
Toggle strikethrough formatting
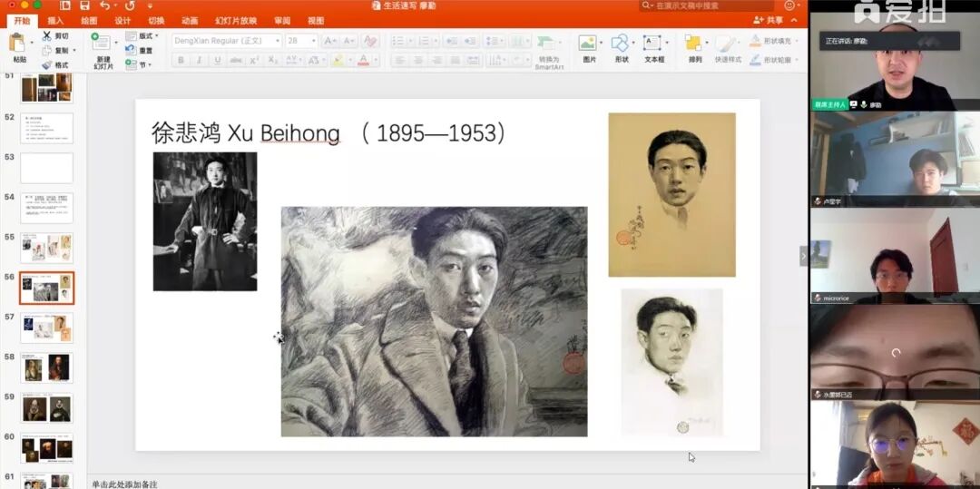(236, 60)
